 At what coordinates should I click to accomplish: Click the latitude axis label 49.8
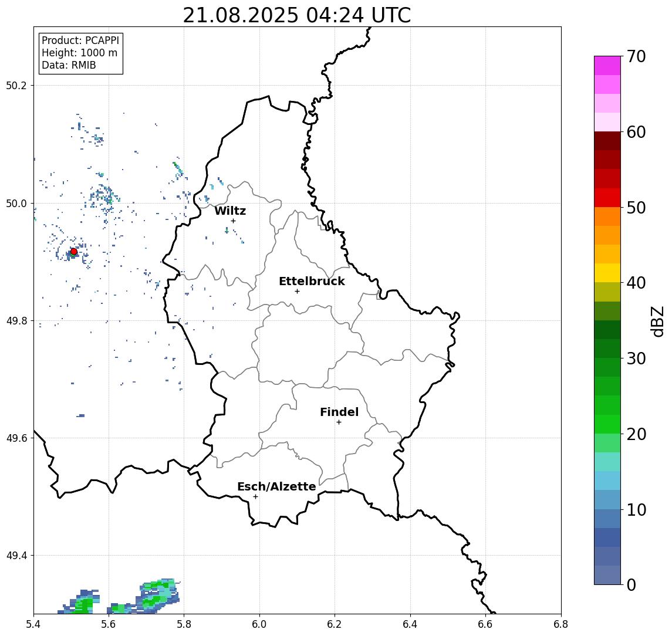tap(16, 320)
